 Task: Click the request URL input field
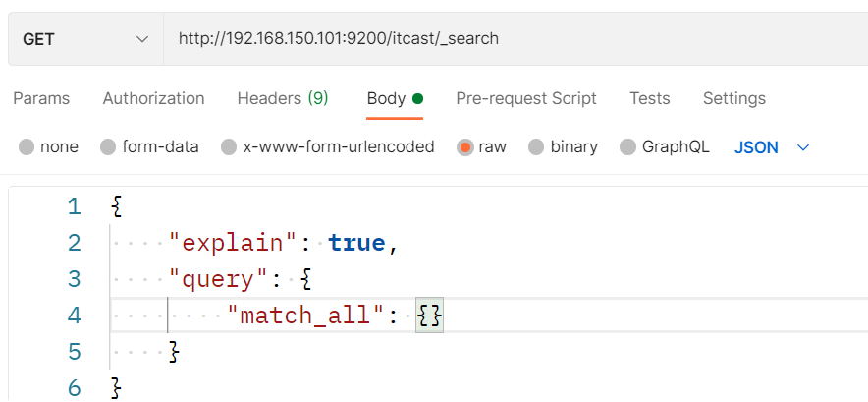(515, 39)
